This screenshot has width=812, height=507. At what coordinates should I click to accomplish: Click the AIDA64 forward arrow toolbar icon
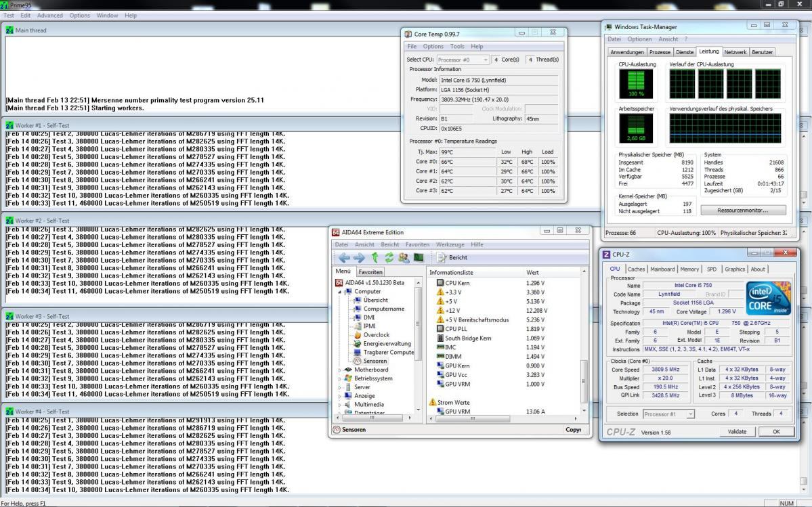(358, 257)
